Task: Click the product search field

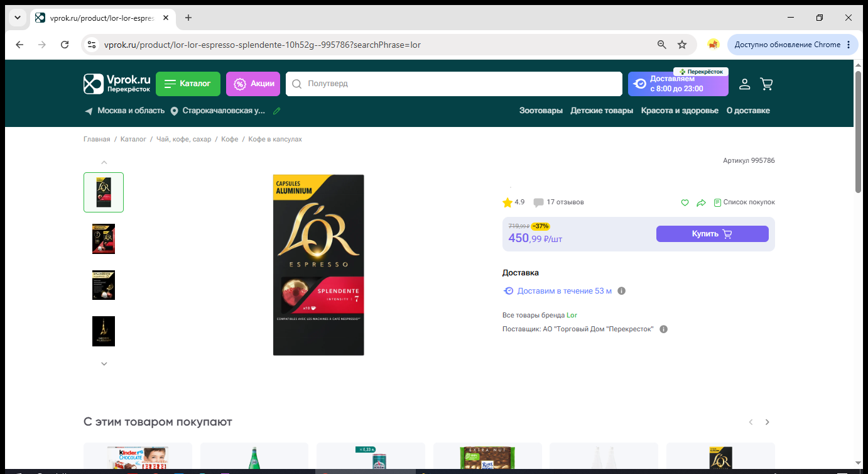Action: [x=453, y=84]
